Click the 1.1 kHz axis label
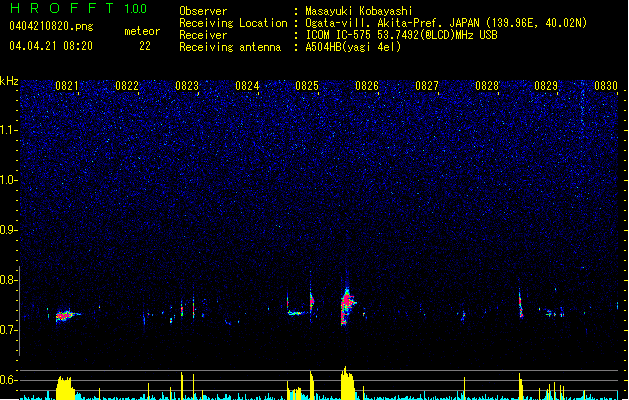 tap(8, 130)
